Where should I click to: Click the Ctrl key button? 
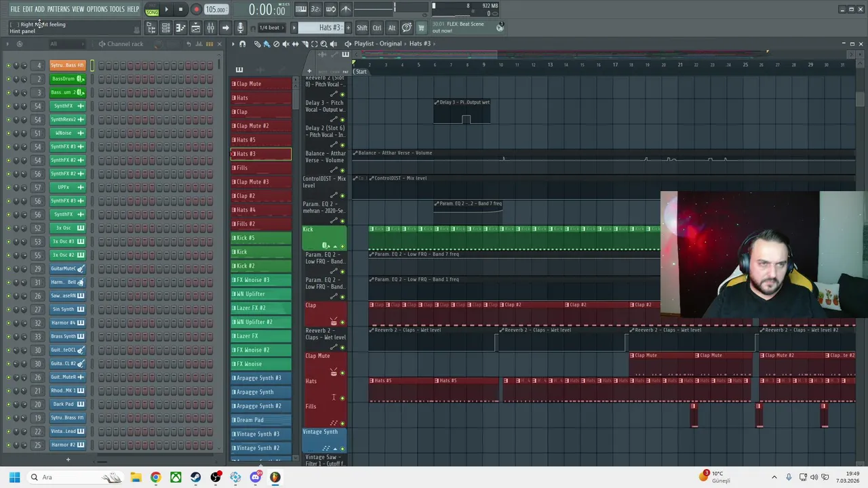tap(377, 28)
